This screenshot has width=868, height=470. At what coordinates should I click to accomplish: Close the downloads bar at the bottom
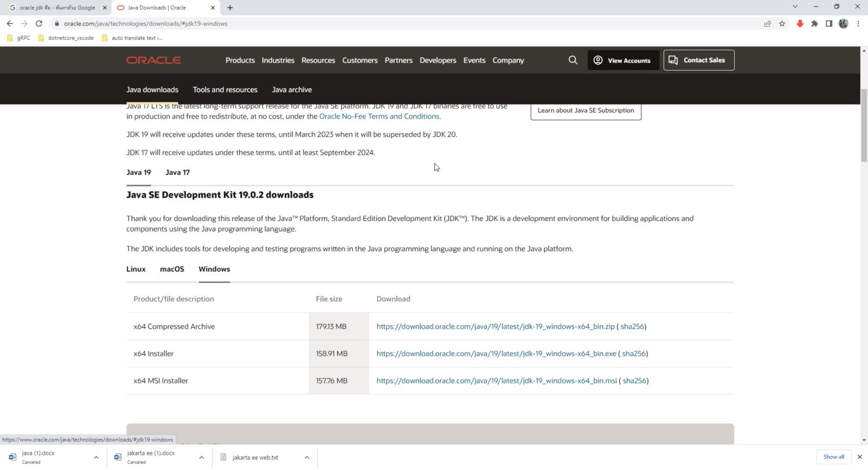(x=860, y=457)
